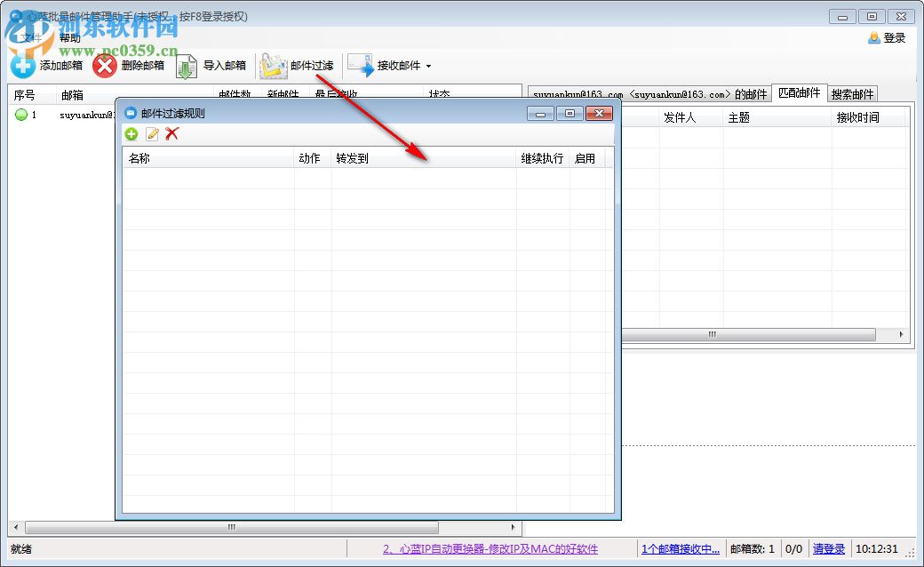
Task: Click the 接收时间 column header
Action: click(x=868, y=117)
